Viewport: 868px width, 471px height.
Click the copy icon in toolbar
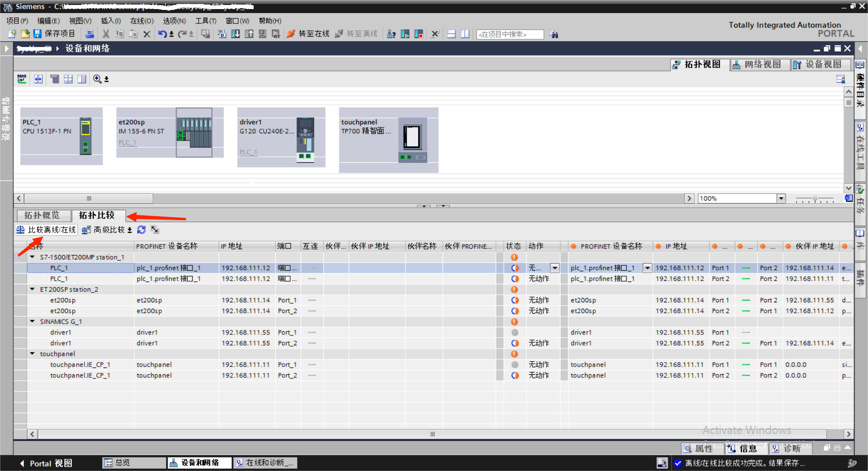(119, 34)
